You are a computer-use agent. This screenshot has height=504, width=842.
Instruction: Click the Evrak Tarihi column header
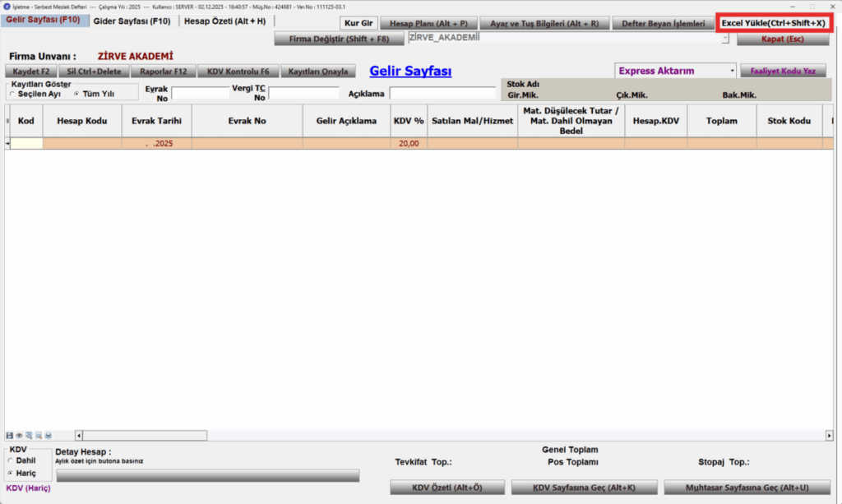(x=157, y=121)
